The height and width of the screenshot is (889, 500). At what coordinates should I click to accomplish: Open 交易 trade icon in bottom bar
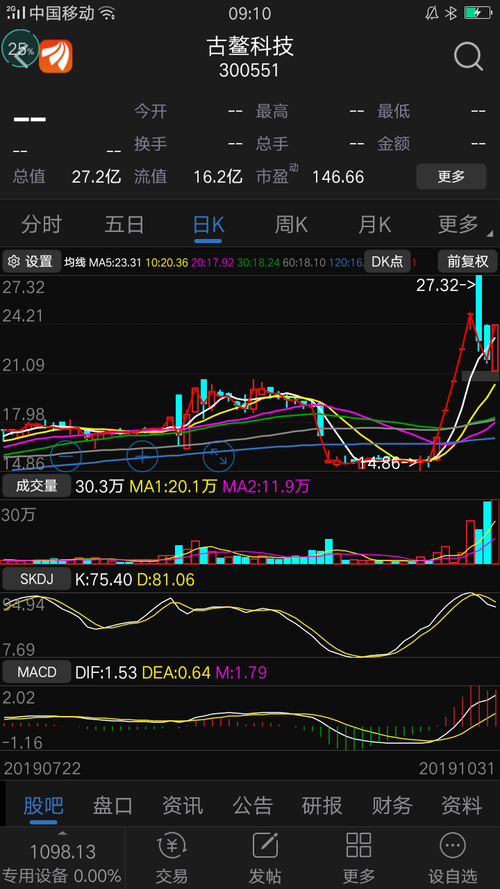[172, 858]
